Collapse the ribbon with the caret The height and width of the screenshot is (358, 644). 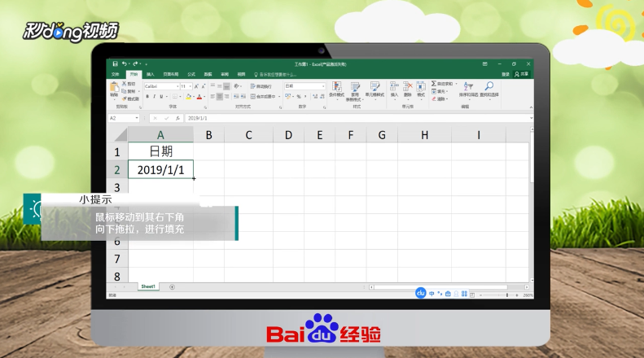pos(531,107)
